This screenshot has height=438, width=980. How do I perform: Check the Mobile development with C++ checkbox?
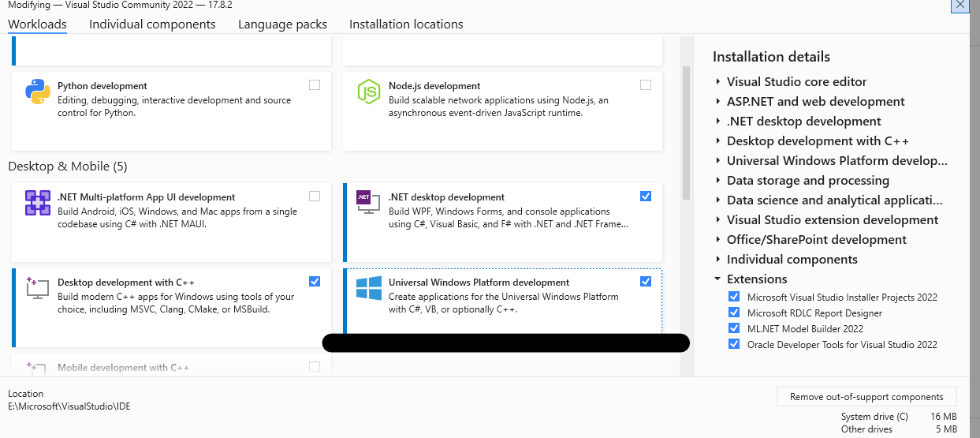315,367
